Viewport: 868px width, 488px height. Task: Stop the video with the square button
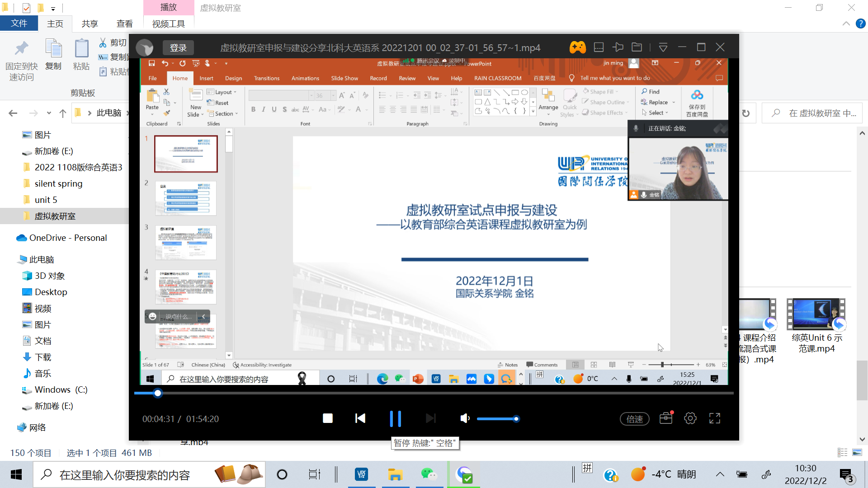click(x=328, y=418)
